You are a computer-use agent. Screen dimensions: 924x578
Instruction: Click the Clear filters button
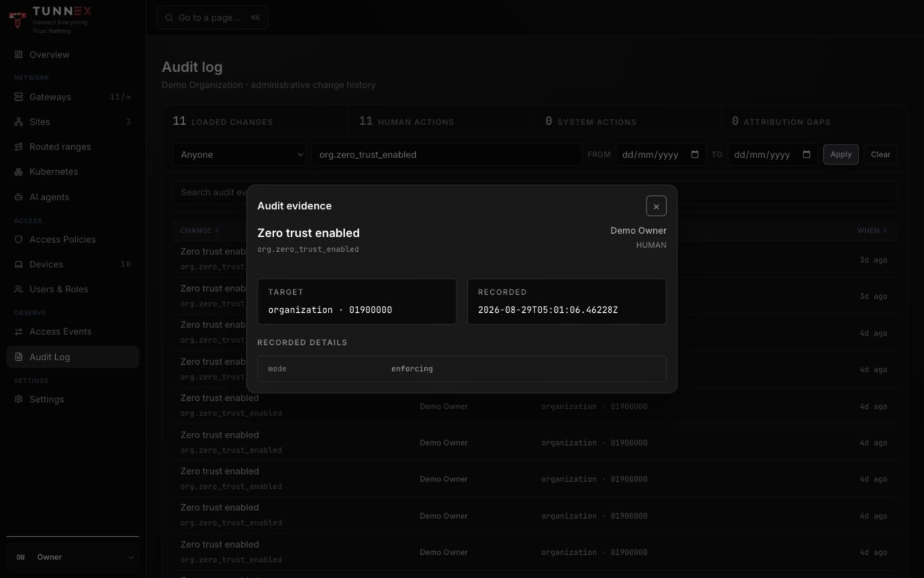880,155
